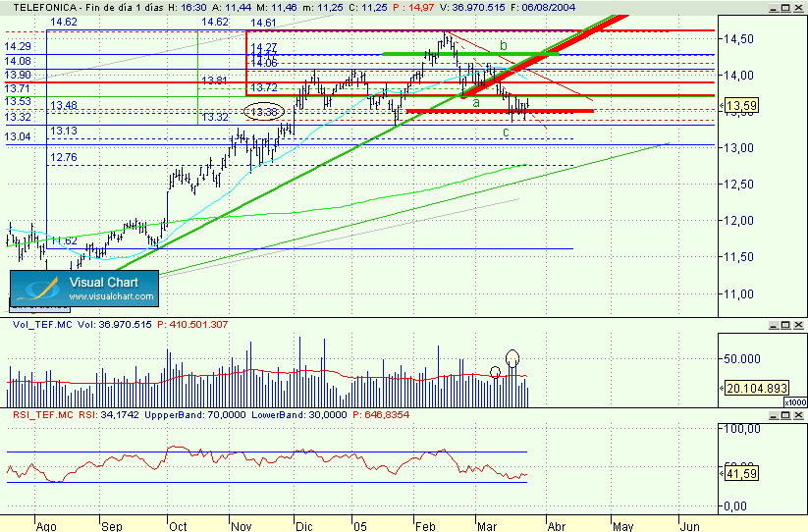Click the 14.08 level label
Viewport: 808px width, 532px height.
click(x=18, y=61)
